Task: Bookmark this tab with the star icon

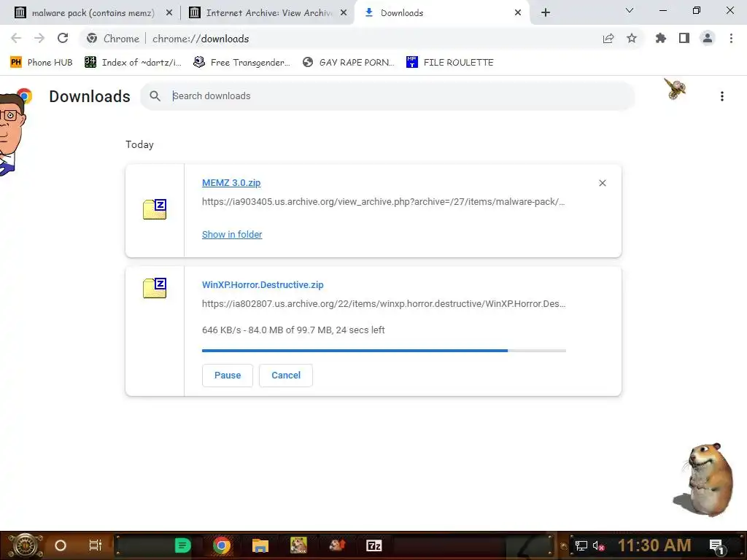Action: pyautogui.click(x=632, y=38)
